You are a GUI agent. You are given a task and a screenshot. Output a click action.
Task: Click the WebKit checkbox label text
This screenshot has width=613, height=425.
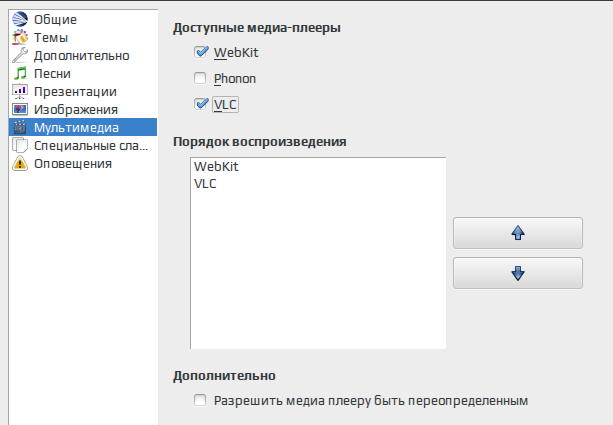(x=236, y=52)
